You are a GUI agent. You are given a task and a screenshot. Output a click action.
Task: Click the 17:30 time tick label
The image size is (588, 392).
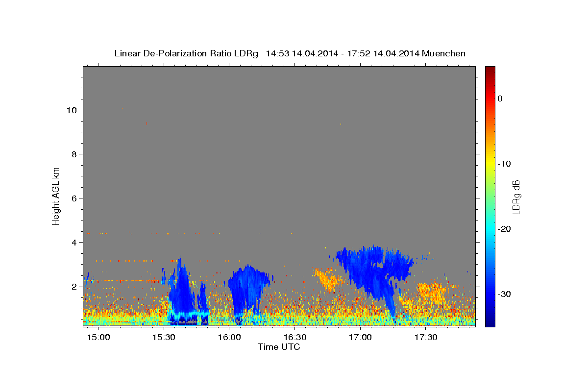tap(426, 338)
